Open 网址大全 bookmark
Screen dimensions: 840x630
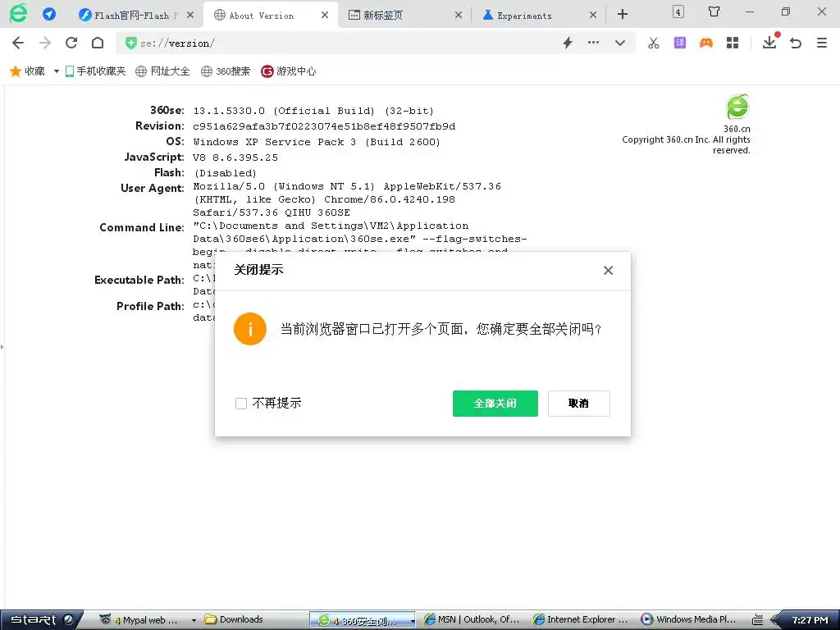click(x=163, y=71)
